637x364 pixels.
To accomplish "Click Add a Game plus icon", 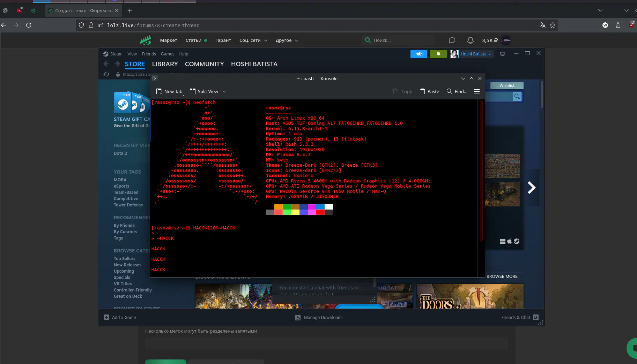I will 106,317.
